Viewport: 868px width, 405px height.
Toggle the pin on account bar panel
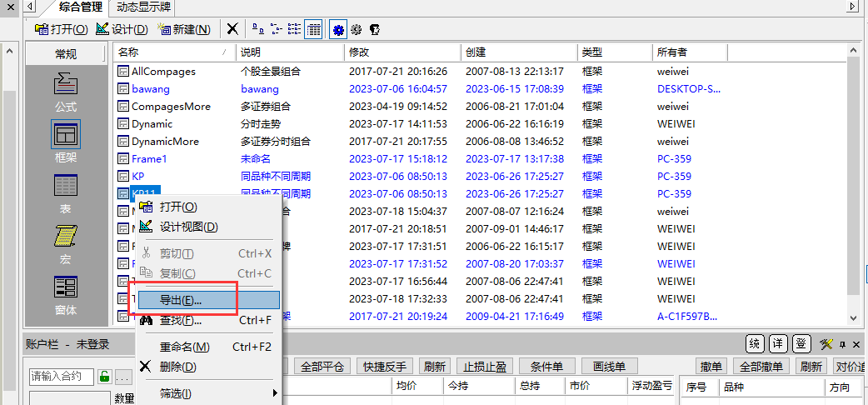(x=842, y=344)
